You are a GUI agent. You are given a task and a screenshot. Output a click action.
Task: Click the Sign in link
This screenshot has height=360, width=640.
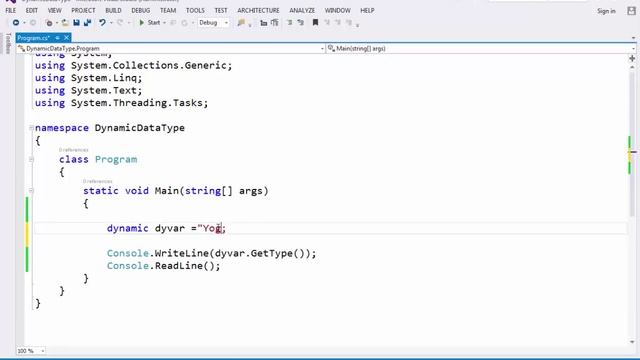coord(606,11)
